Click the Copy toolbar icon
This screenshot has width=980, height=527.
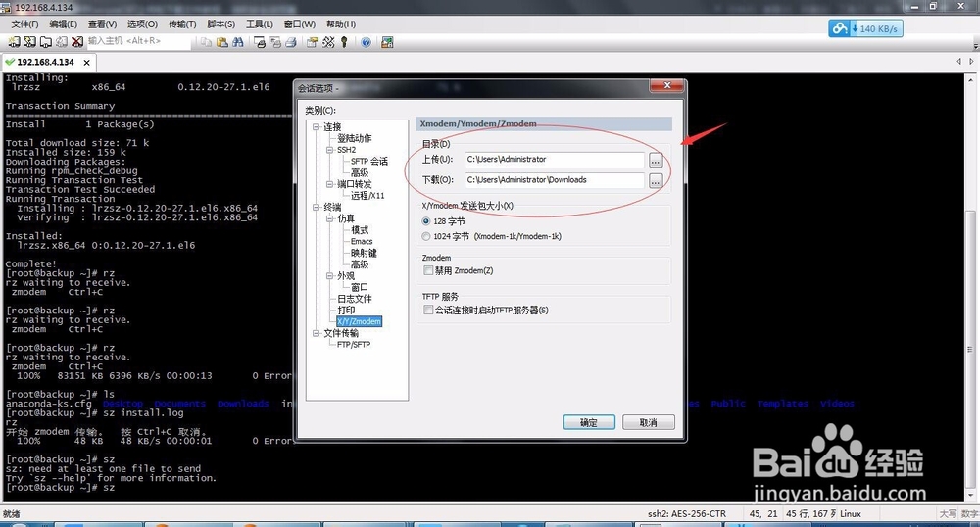pyautogui.click(x=206, y=42)
